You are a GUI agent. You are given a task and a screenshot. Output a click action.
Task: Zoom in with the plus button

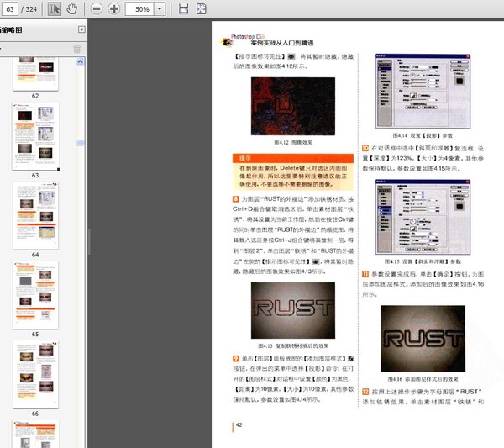pyautogui.click(x=113, y=9)
